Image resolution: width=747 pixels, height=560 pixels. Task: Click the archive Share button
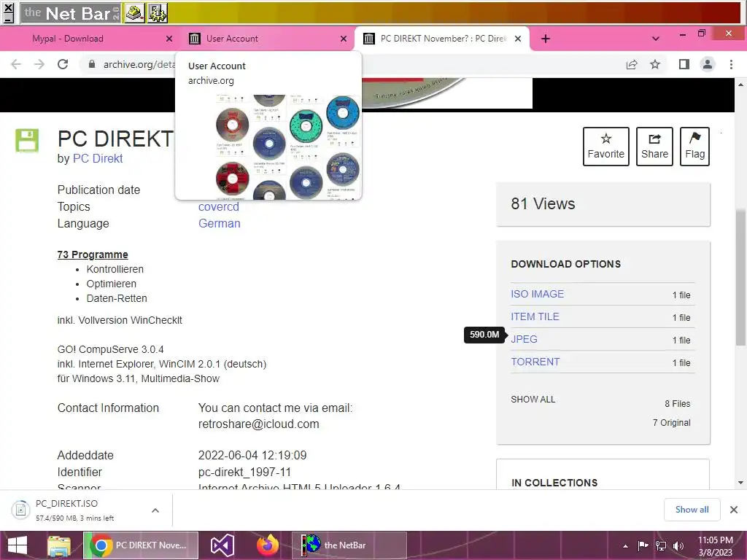point(654,146)
